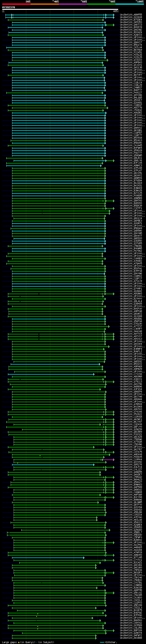Select the UniRef100_B5XGY2 label

pyautogui.click(x=131, y=364)
